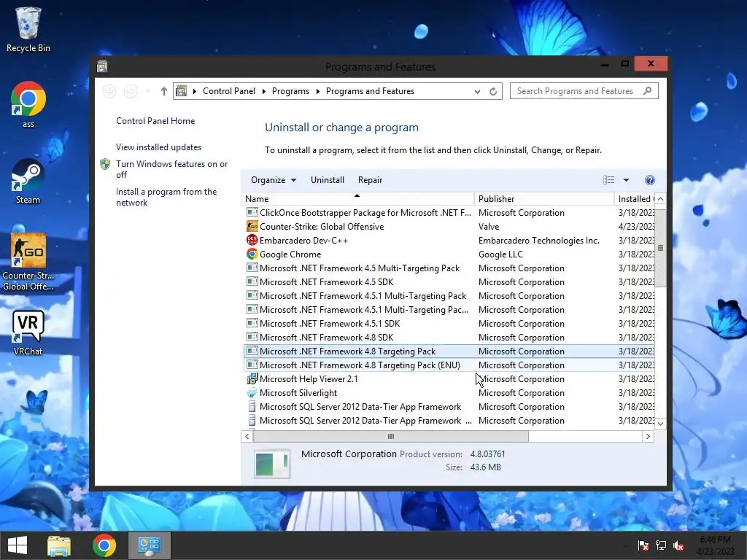747x560 pixels.
Task: Click the vertical scrollbar thumb
Action: (x=660, y=248)
